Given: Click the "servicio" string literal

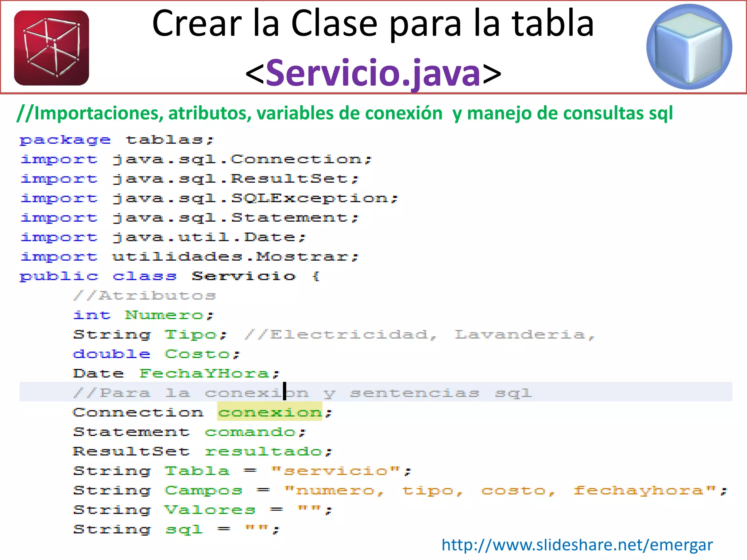Looking at the screenshot, I should point(336,471).
